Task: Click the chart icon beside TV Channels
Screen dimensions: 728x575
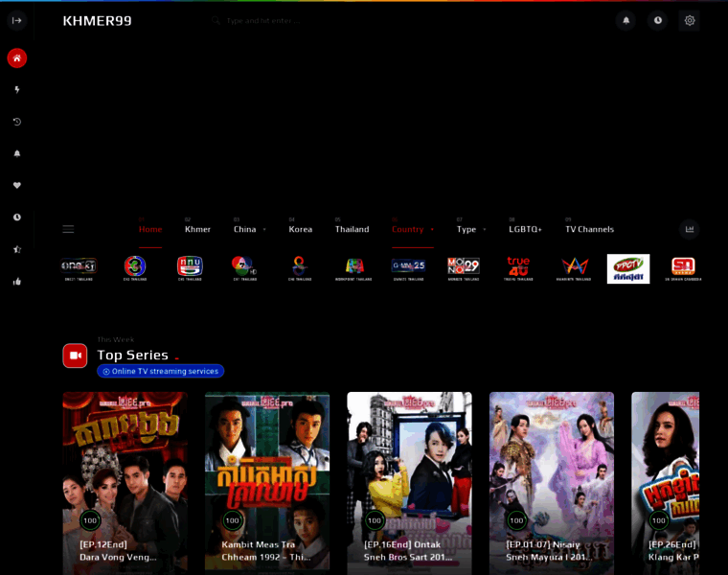Action: click(x=689, y=229)
